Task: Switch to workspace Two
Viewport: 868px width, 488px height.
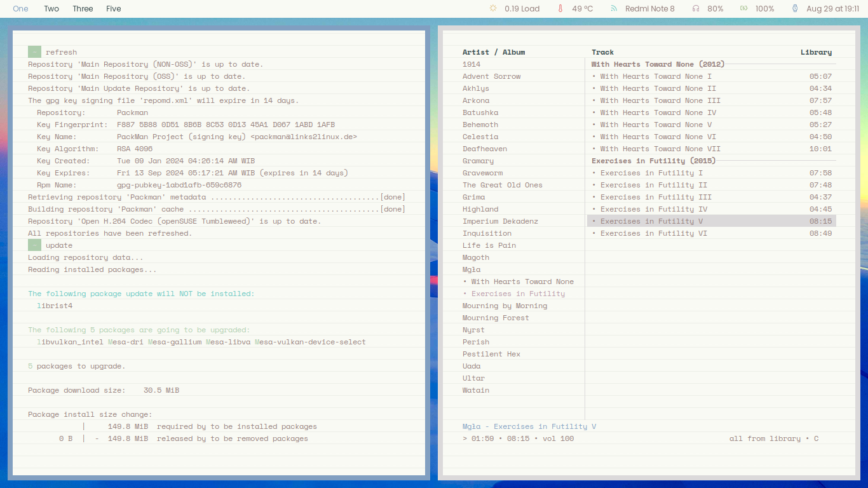Action: click(51, 9)
